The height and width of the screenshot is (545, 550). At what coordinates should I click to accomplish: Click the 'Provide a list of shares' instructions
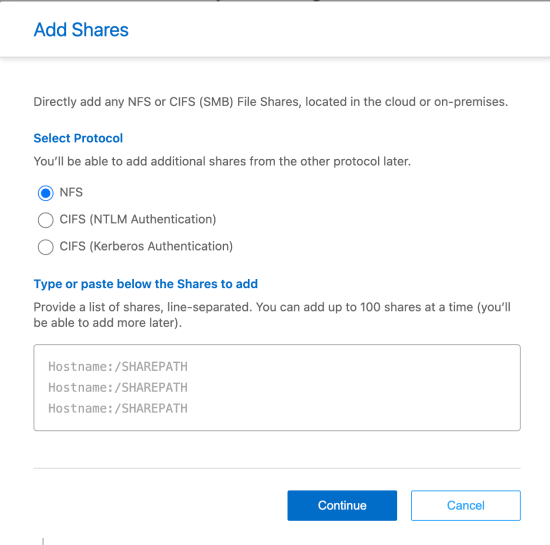(272, 315)
